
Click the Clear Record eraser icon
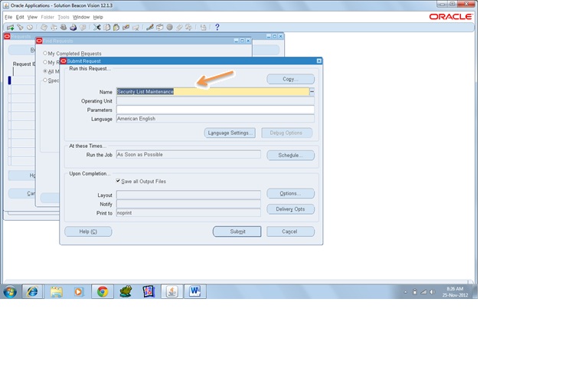(126, 28)
